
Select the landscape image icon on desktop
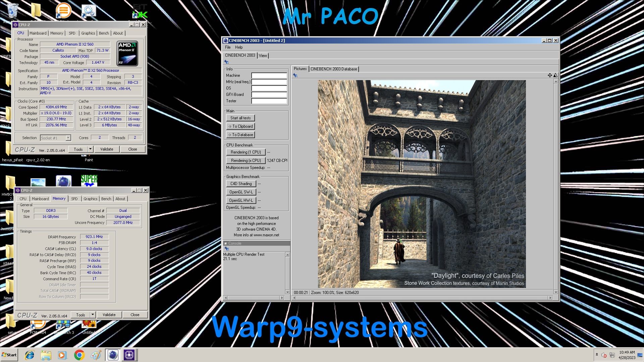[38, 182]
